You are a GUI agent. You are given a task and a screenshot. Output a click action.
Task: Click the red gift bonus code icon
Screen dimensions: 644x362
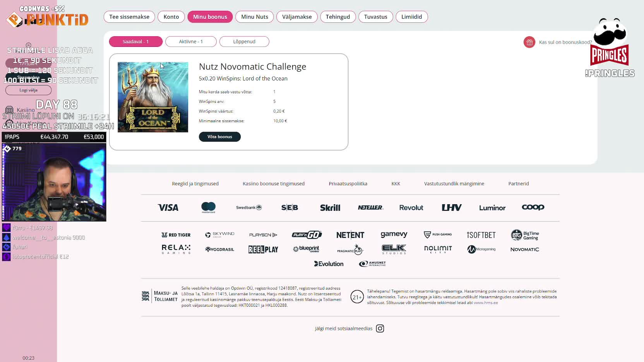pyautogui.click(x=529, y=42)
